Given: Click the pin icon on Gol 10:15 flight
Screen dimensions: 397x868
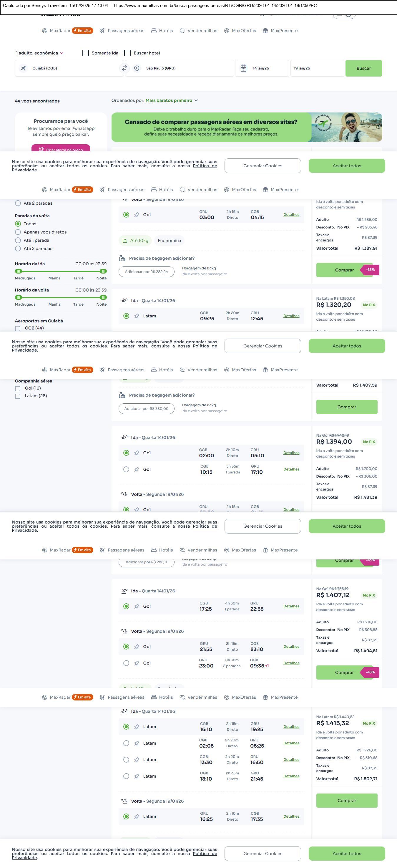Looking at the screenshot, I should click(x=137, y=469).
